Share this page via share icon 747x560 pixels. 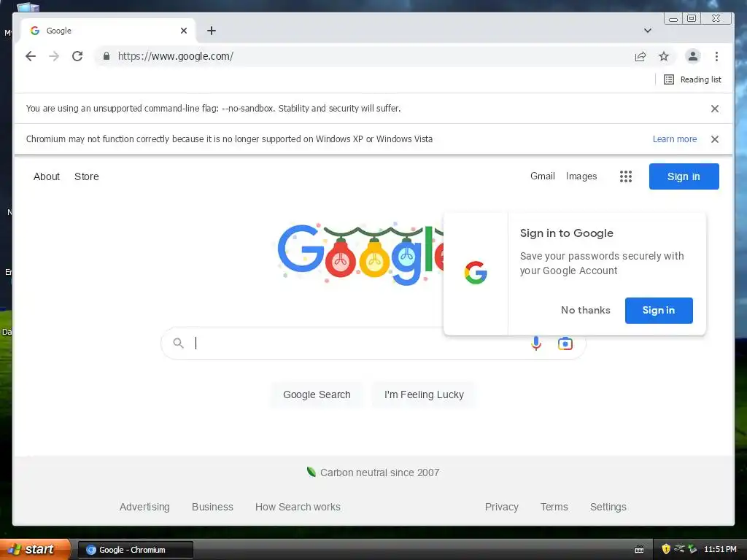click(x=640, y=56)
